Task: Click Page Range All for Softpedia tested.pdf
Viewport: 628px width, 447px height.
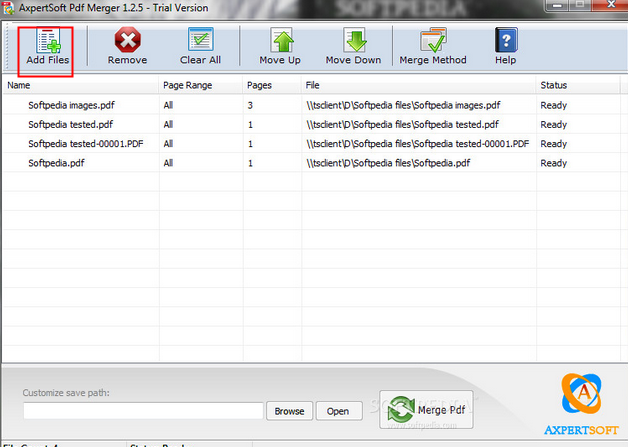Action: pos(168,125)
